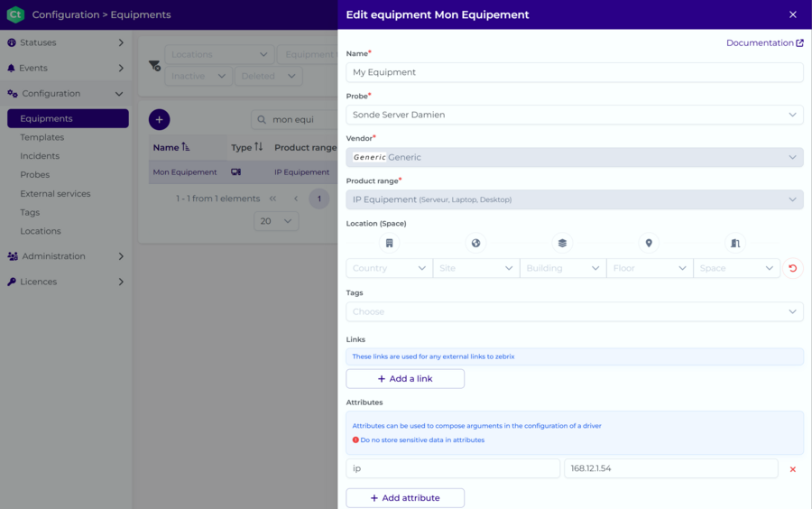Viewport: 812px width, 509px height.
Task: Click the search magnifier icon
Action: coord(262,120)
